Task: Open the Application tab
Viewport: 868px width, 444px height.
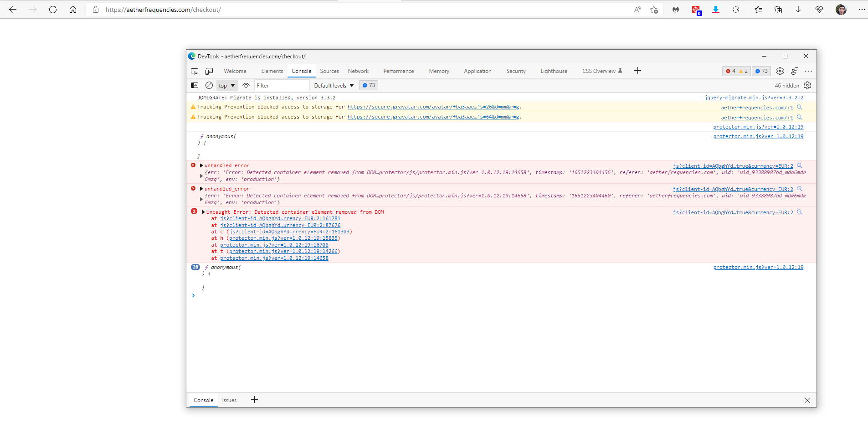Action: pos(478,71)
